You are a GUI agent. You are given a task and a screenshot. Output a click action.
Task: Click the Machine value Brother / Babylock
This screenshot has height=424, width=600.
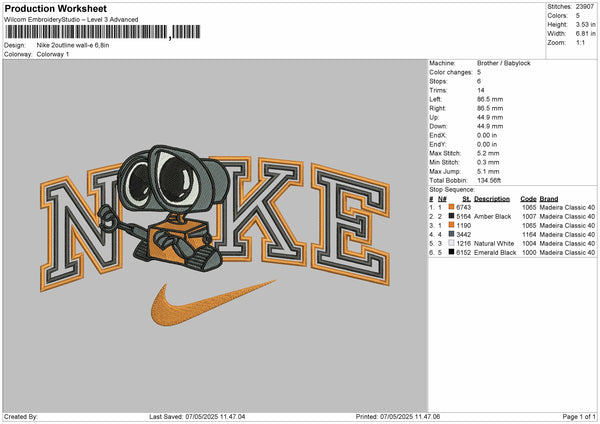504,63
